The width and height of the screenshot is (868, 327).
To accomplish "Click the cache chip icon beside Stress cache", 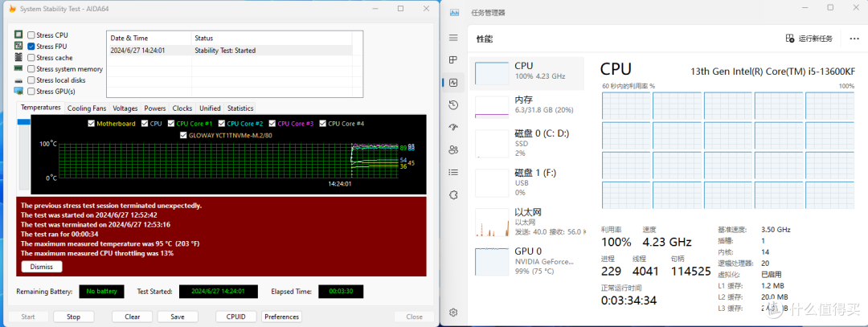I will (x=18, y=58).
